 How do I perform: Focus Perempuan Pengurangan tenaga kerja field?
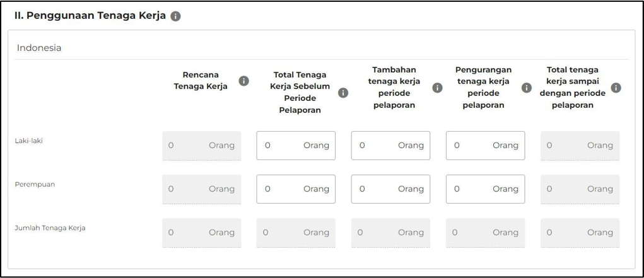(x=485, y=189)
